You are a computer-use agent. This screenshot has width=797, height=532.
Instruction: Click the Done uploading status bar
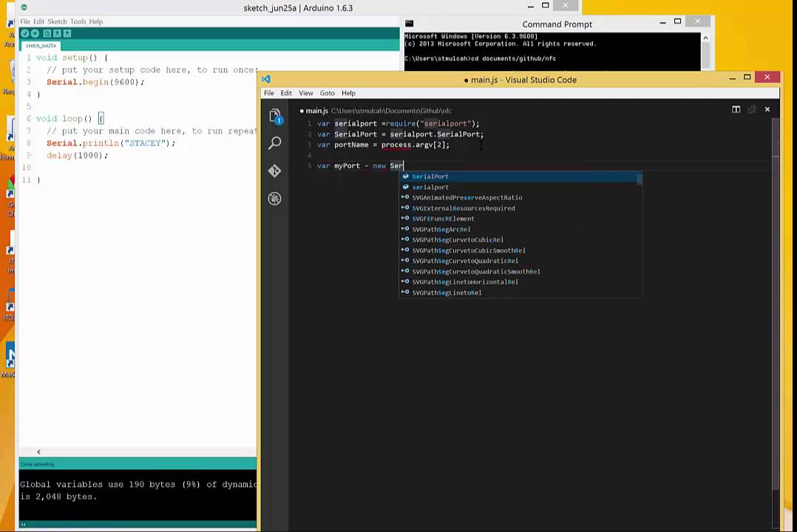pyautogui.click(x=138, y=463)
